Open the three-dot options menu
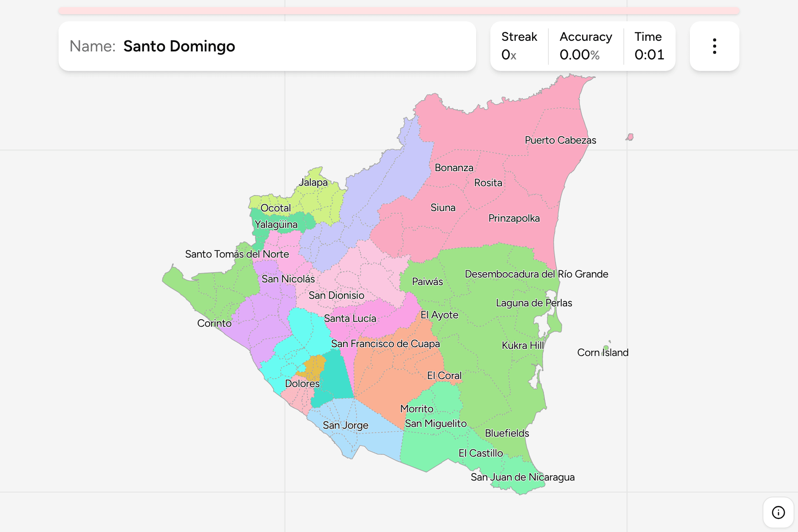The width and height of the screenshot is (798, 532). pyautogui.click(x=714, y=46)
